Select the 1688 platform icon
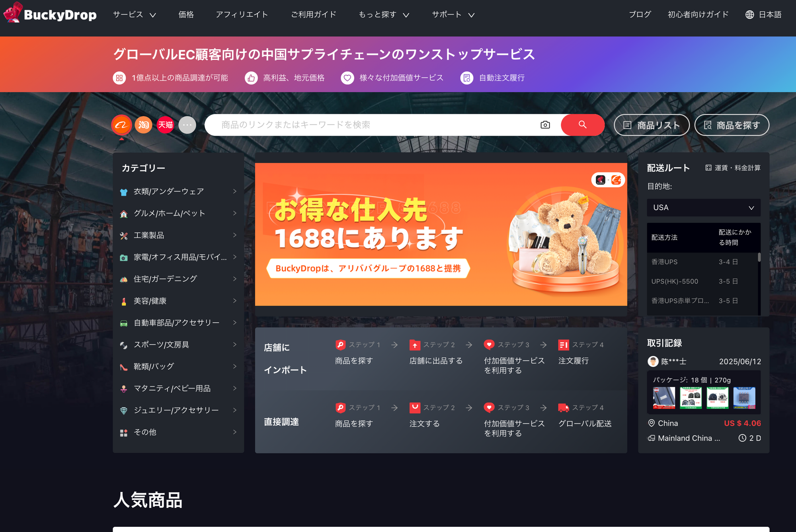This screenshot has height=532, width=796. pyautogui.click(x=121, y=125)
